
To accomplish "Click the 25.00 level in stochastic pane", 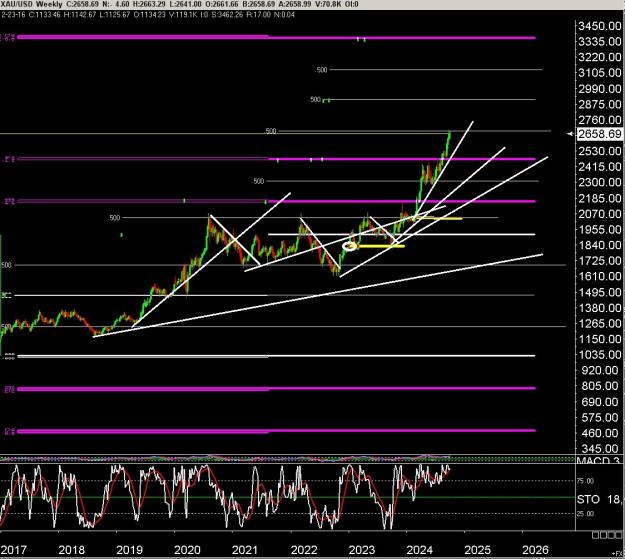I will point(585,514).
